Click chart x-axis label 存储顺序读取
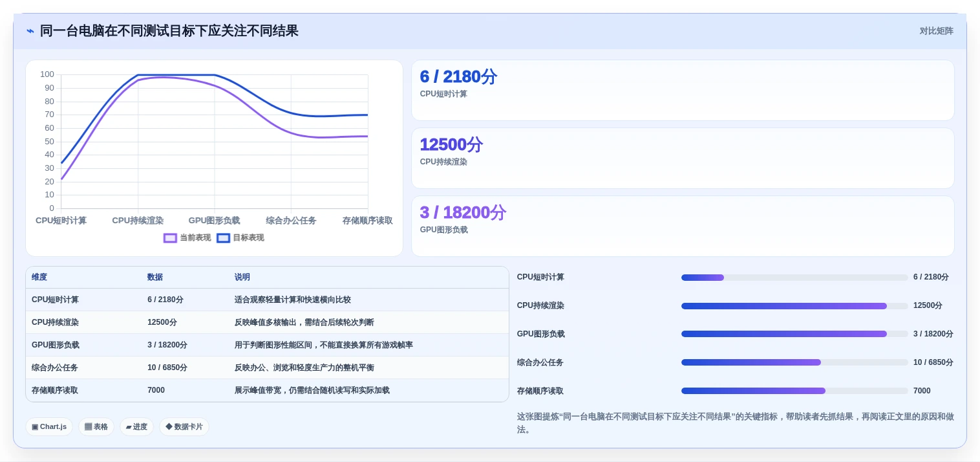Viewport: 980px width, 462px height. (x=367, y=221)
